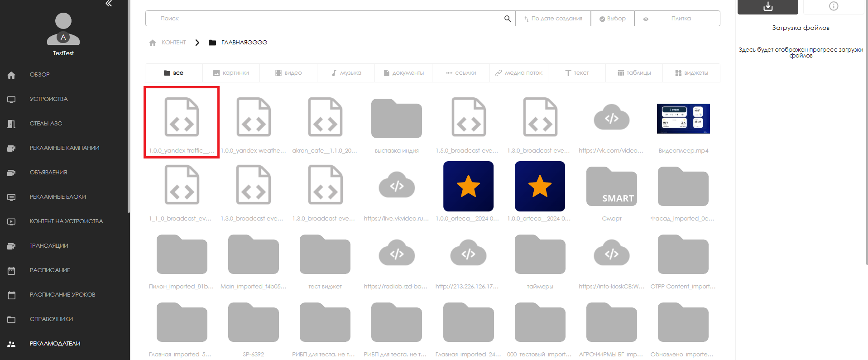The image size is (868, 360).
Task: Click the КОНТЕНТ breadcrumb link
Action: click(173, 43)
